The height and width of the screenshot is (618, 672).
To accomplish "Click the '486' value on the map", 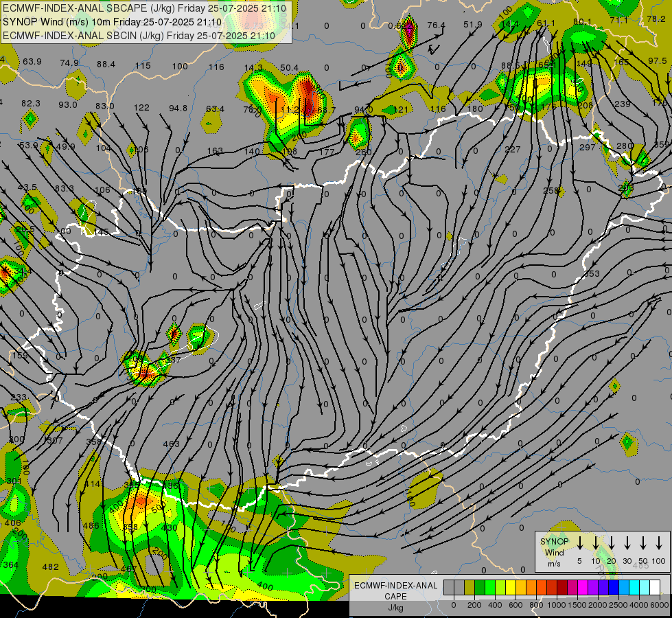I will (91, 525).
